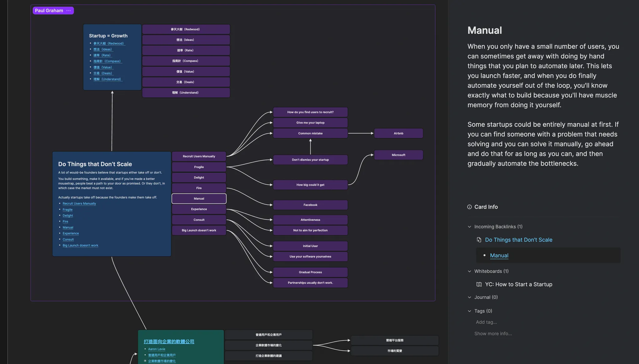Click Show more info

[x=493, y=334]
